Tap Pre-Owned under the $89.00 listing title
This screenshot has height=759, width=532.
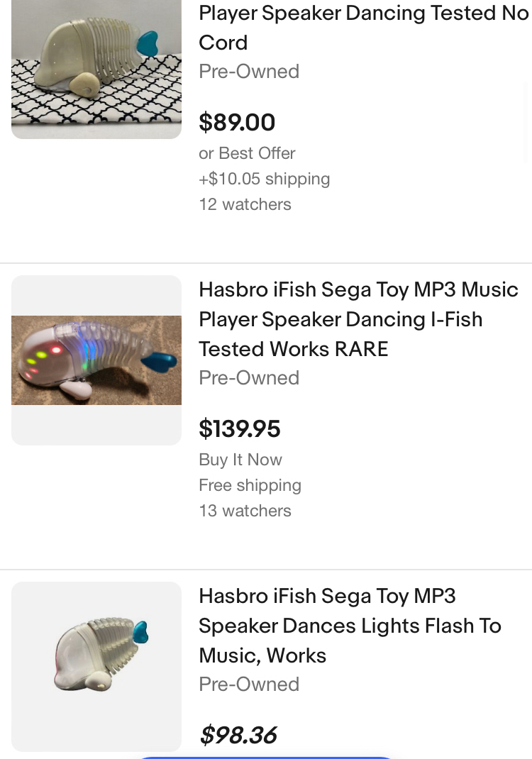pos(249,72)
